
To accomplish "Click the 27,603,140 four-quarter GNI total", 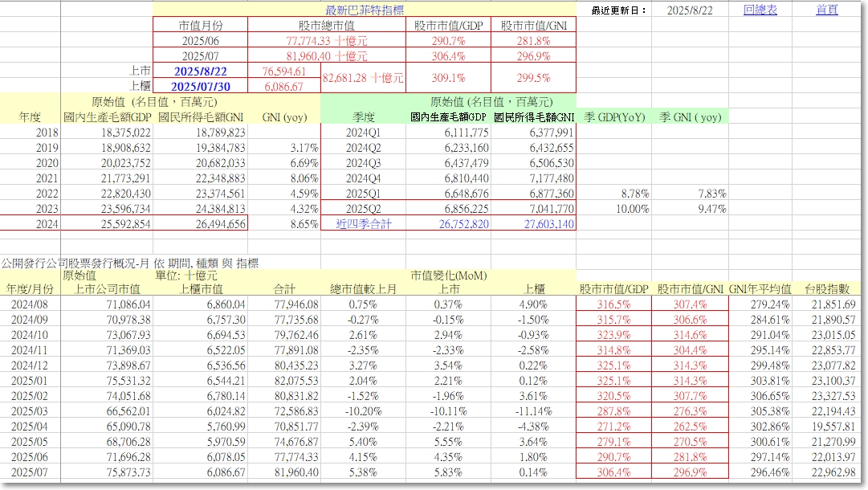I will point(549,223).
